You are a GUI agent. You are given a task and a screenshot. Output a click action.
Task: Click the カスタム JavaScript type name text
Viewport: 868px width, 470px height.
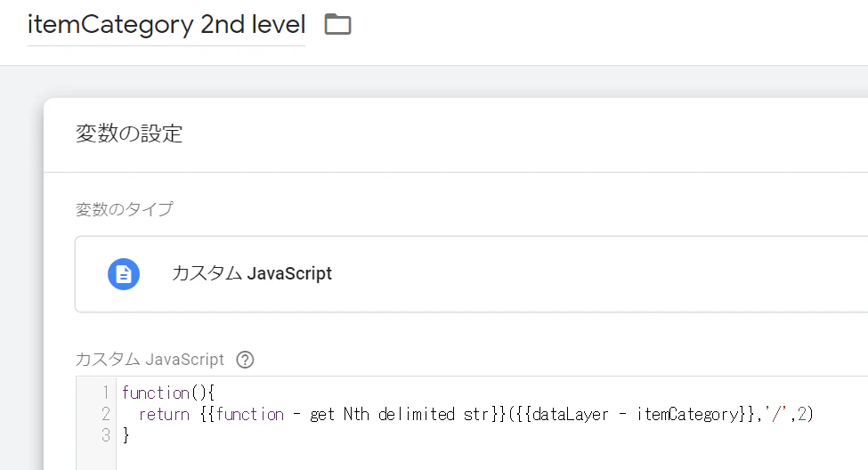coord(252,273)
